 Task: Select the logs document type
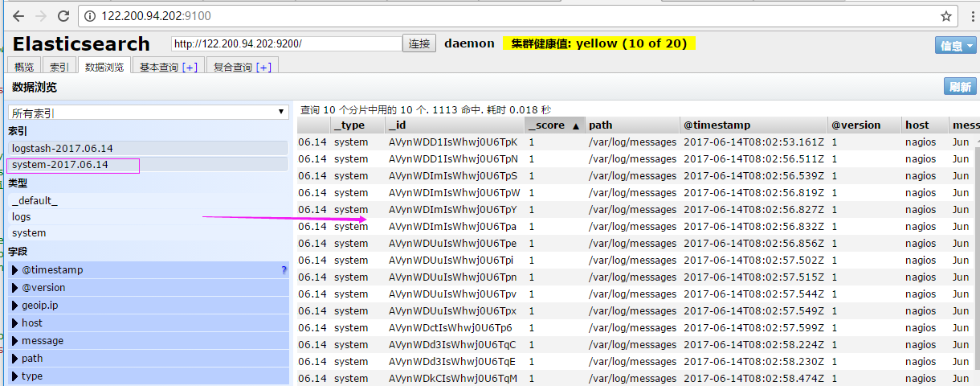22,217
